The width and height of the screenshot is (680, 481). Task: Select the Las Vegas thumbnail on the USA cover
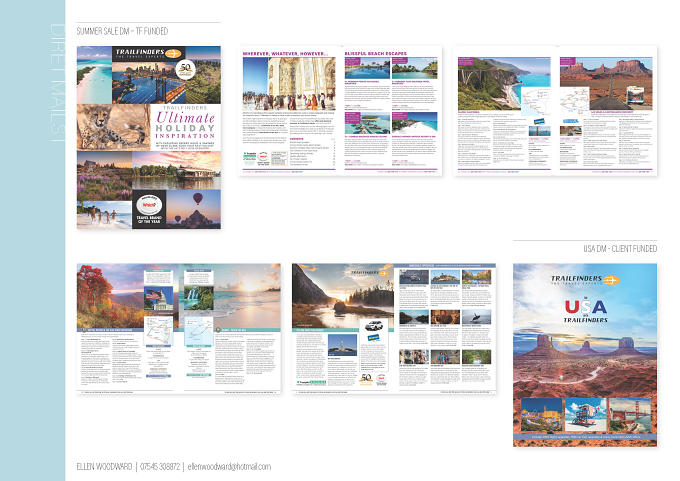pyautogui.click(x=542, y=416)
